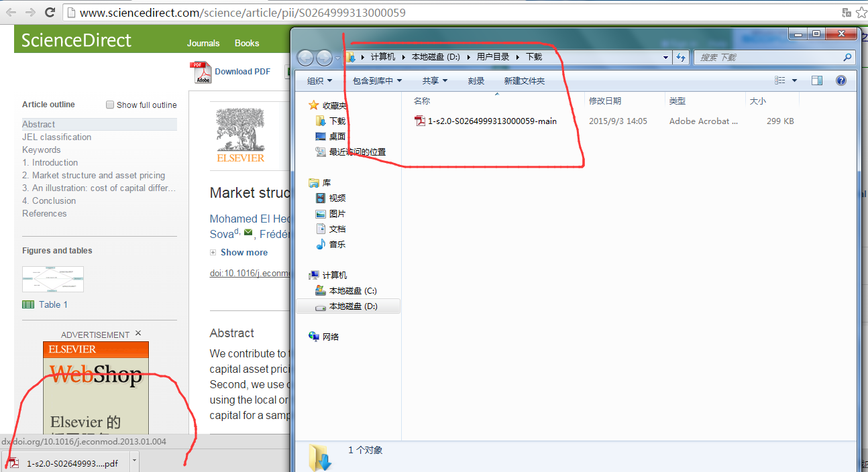Click the 收藏夹 star icon in the navigation pane

click(x=313, y=105)
